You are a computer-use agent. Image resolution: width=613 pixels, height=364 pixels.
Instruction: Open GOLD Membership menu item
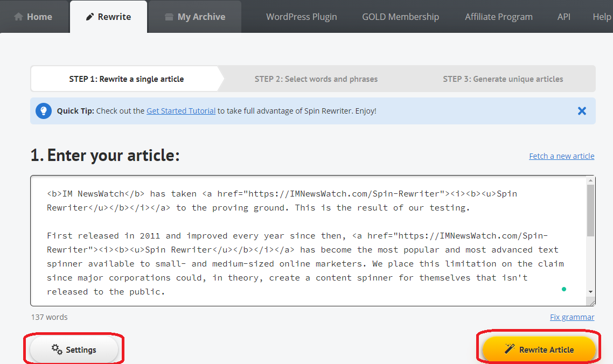[x=400, y=17]
